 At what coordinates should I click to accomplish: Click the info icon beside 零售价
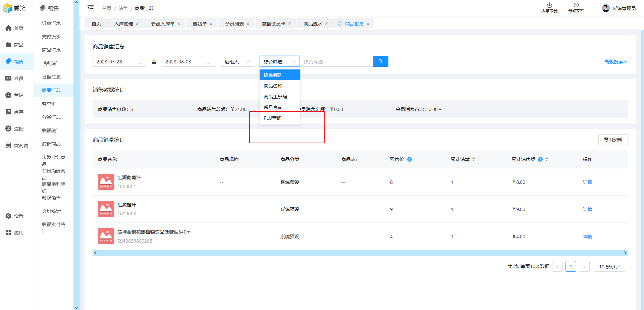pyautogui.click(x=410, y=159)
